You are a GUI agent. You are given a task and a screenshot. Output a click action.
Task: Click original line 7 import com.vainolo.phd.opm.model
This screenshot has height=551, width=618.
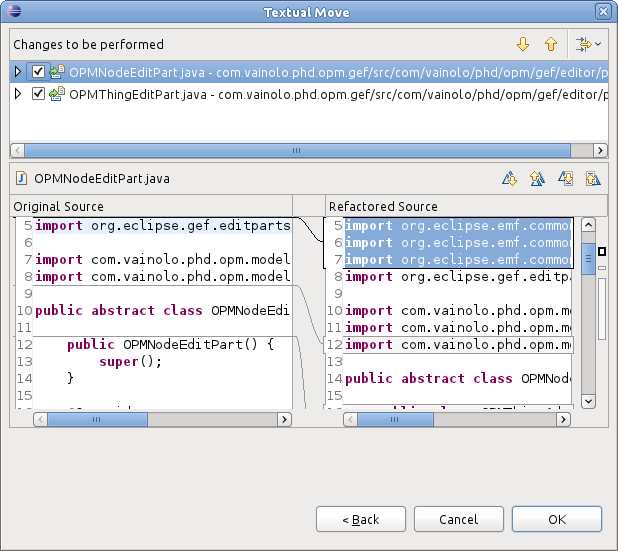click(163, 260)
